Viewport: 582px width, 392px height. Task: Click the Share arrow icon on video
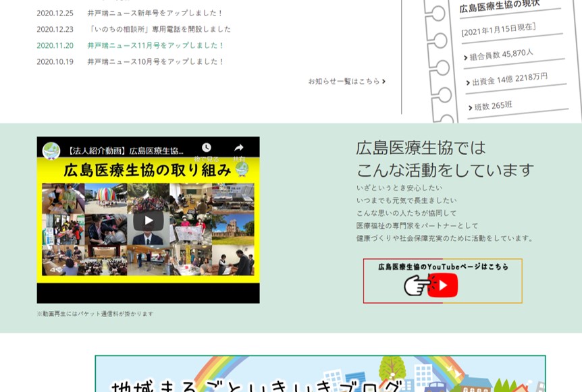click(238, 148)
